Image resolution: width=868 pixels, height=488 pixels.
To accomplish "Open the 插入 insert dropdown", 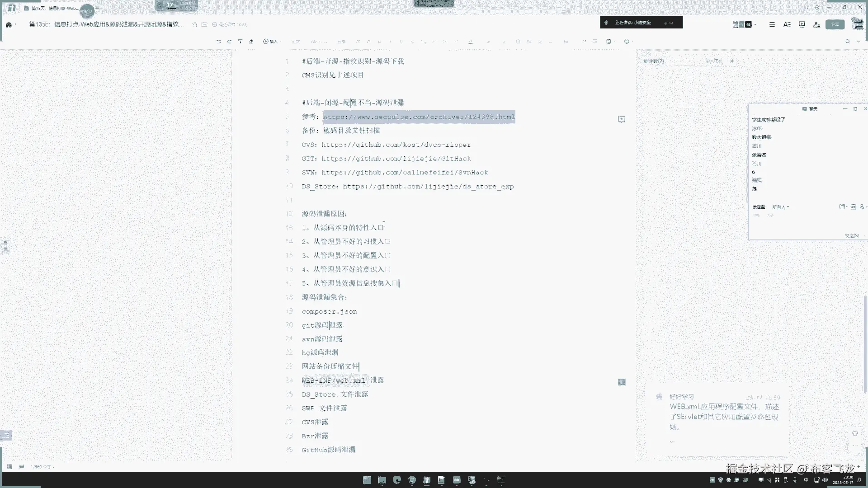I will [272, 41].
